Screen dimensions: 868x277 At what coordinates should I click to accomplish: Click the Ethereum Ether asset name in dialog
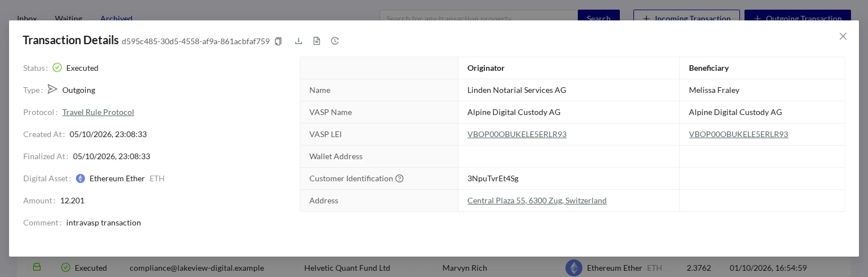117,178
